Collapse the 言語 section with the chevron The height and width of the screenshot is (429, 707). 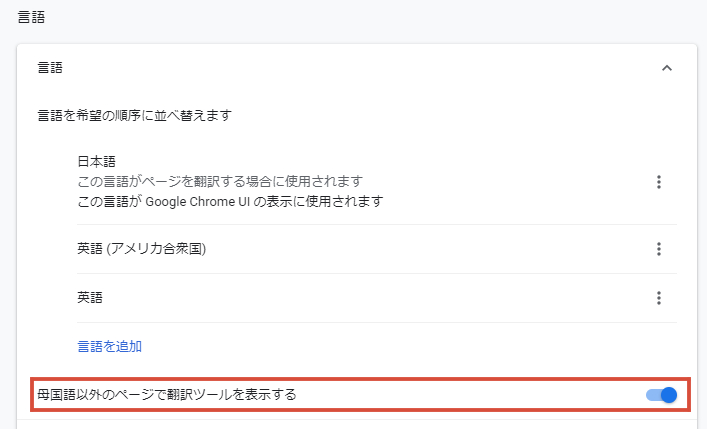[x=666, y=68]
